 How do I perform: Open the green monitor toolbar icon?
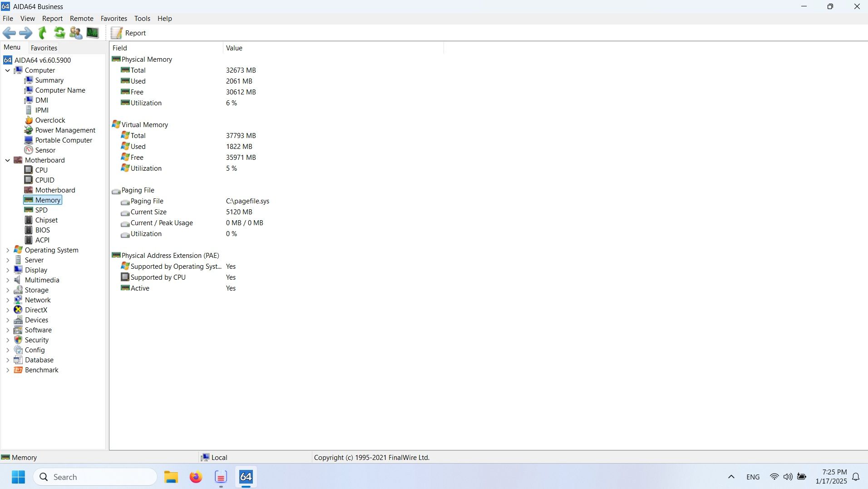(93, 33)
